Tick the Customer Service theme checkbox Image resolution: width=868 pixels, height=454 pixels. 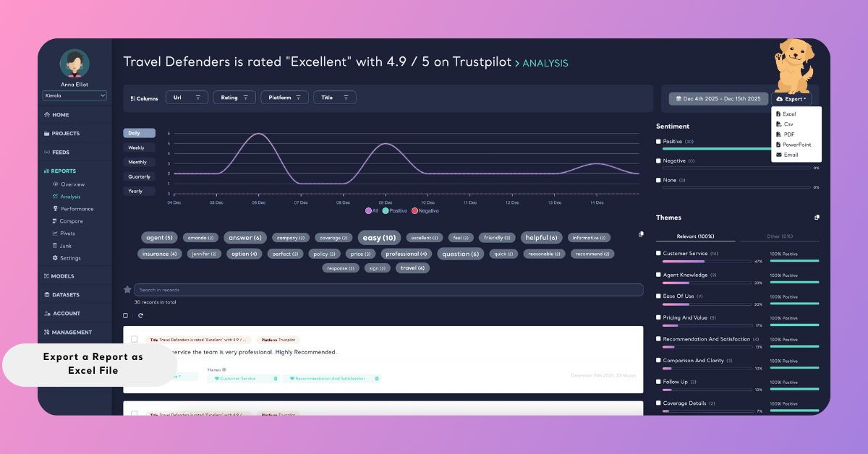point(658,253)
